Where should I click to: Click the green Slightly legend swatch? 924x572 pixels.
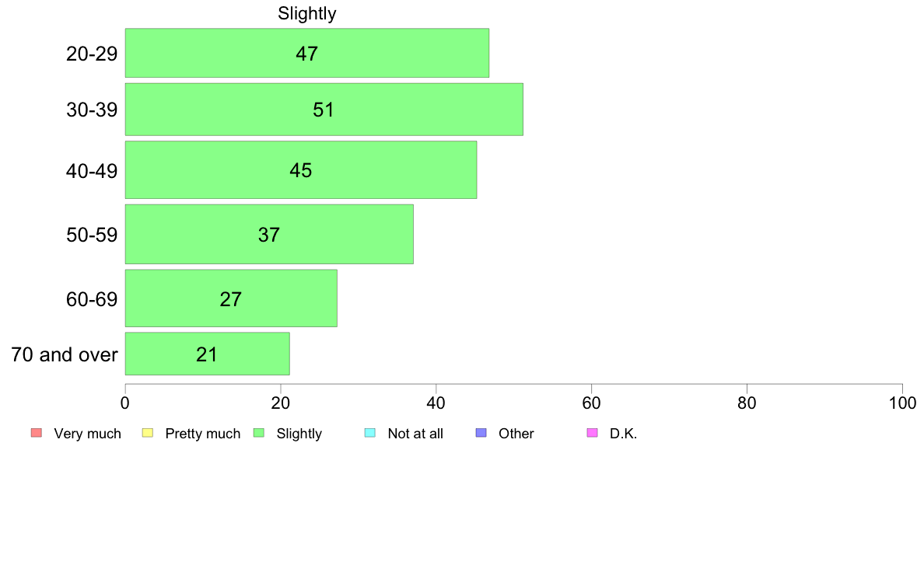coord(259,433)
